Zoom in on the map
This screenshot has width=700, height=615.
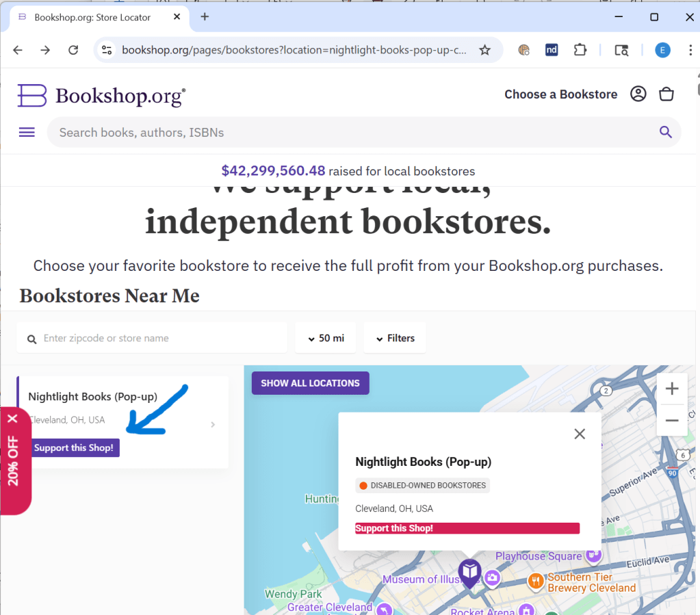coord(671,389)
